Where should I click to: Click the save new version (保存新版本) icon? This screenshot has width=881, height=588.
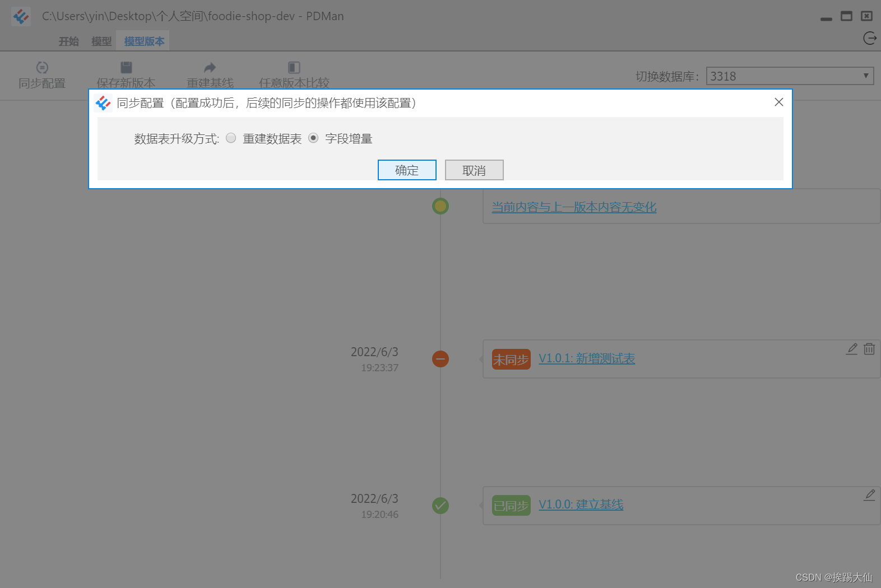pos(126,67)
